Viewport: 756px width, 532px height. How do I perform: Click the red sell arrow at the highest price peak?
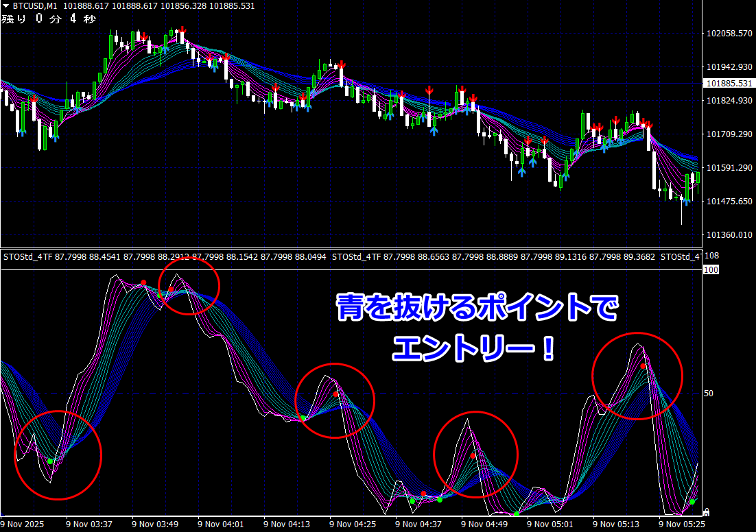182,30
